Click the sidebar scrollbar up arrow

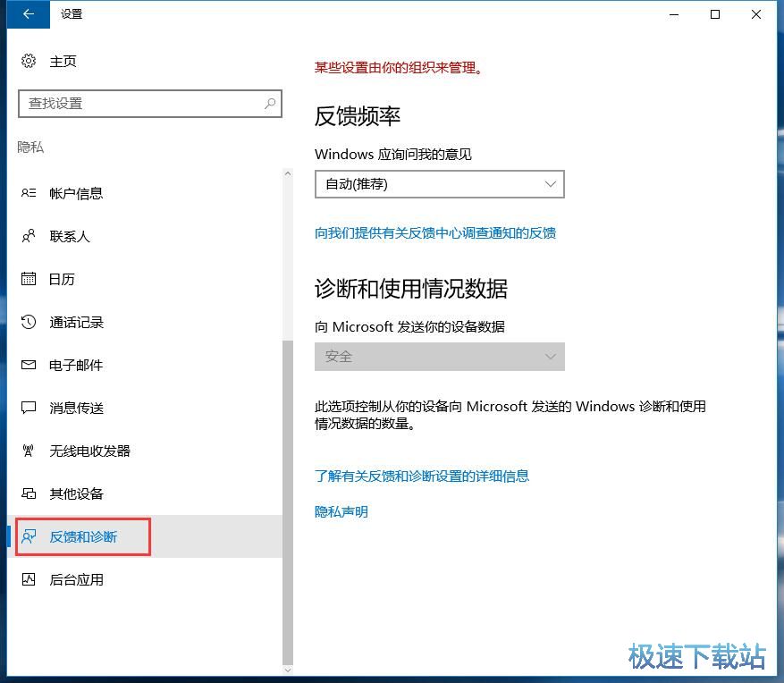click(x=288, y=173)
